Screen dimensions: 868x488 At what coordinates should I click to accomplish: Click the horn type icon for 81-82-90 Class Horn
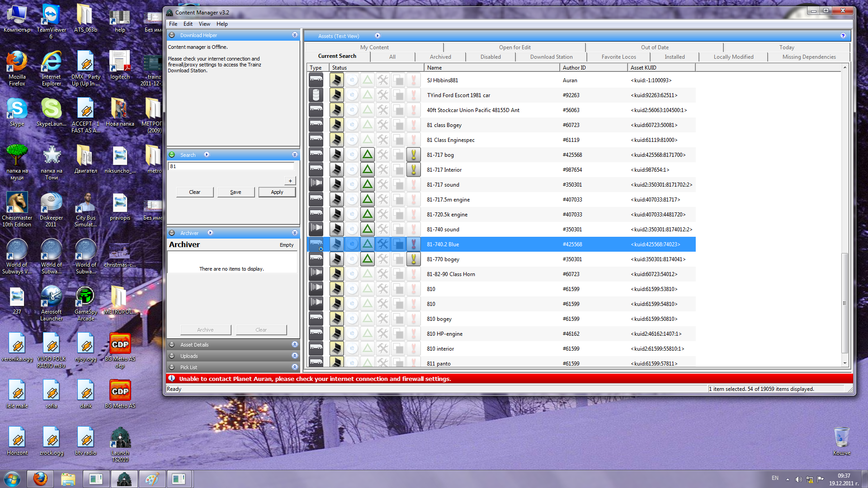coord(316,274)
